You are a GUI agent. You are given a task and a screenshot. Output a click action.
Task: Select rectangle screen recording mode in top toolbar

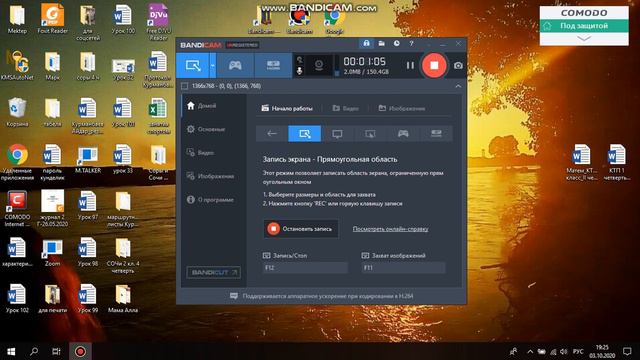[193, 65]
